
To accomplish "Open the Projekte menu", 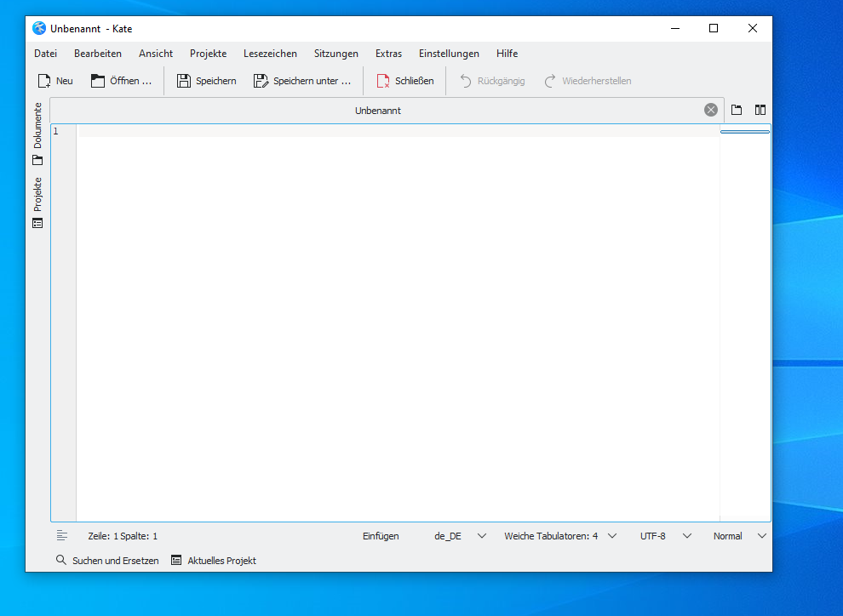I will click(x=208, y=54).
